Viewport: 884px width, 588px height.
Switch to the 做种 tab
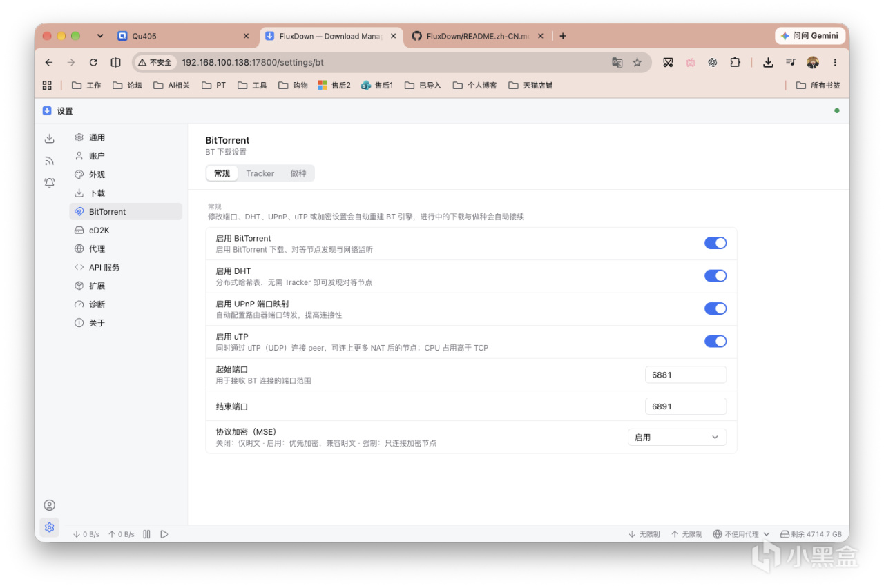tap(298, 174)
